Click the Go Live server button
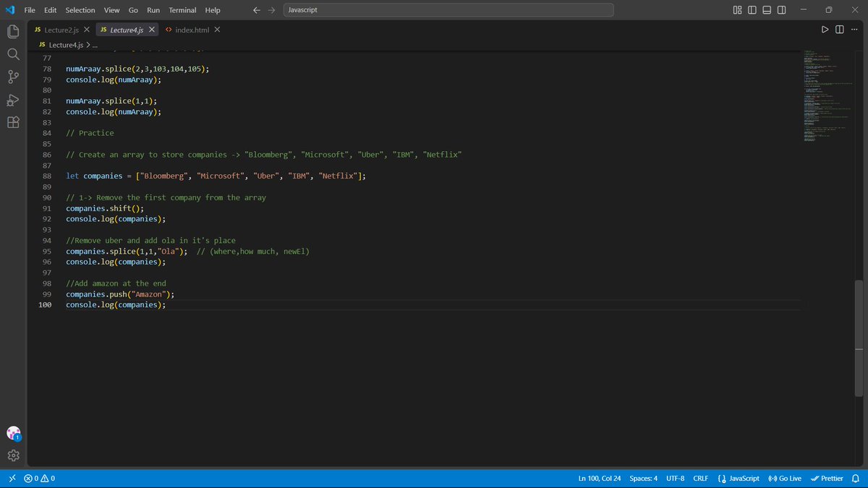This screenshot has height=488, width=868. tap(785, 479)
